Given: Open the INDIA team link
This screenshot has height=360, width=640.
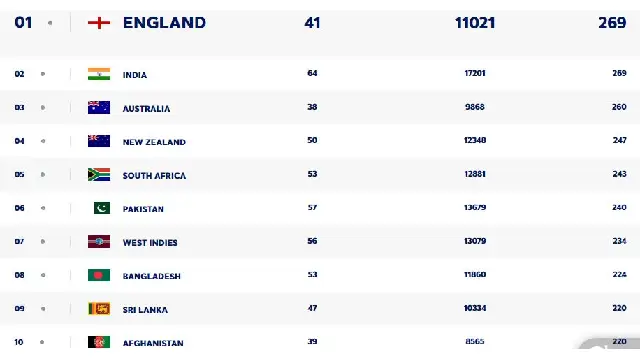Looking at the screenshot, I should point(135,75).
